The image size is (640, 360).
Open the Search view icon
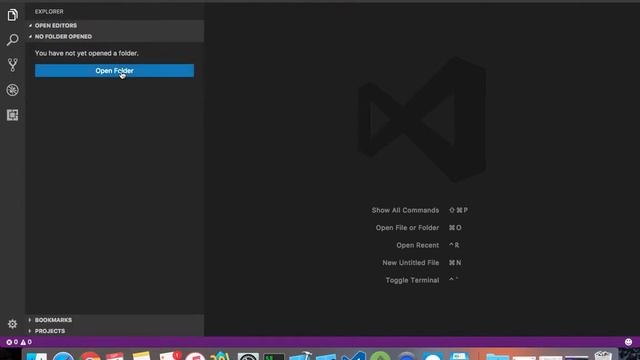[x=12, y=40]
